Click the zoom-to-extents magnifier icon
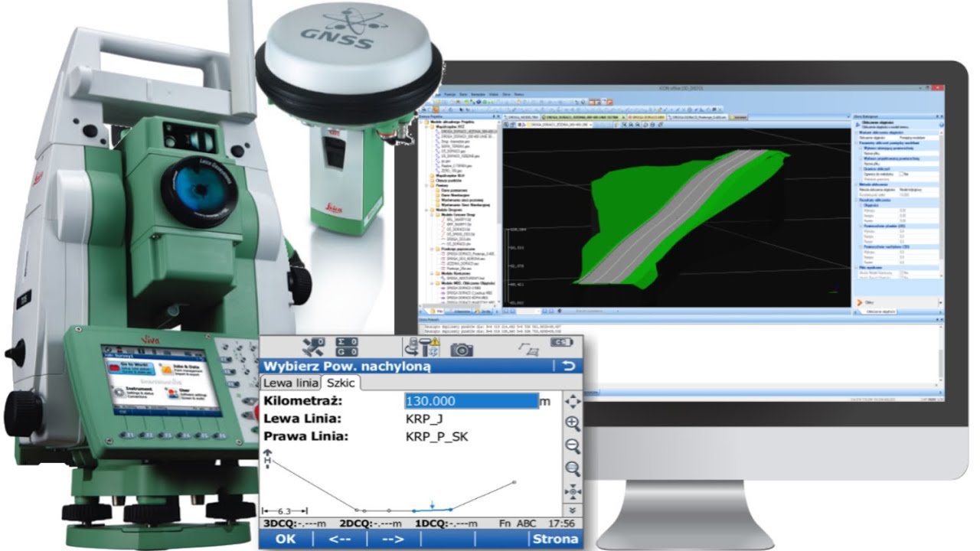This screenshot has width=980, height=551. click(x=572, y=468)
